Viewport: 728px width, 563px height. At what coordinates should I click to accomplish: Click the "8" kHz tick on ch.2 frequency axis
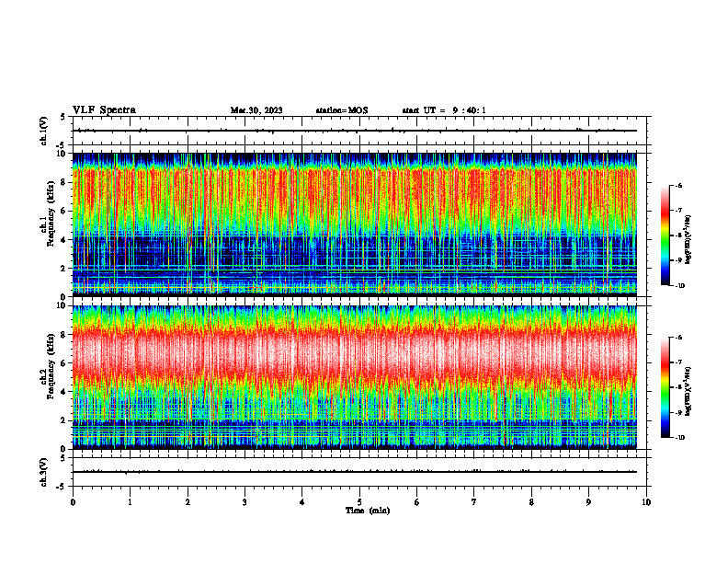63,335
